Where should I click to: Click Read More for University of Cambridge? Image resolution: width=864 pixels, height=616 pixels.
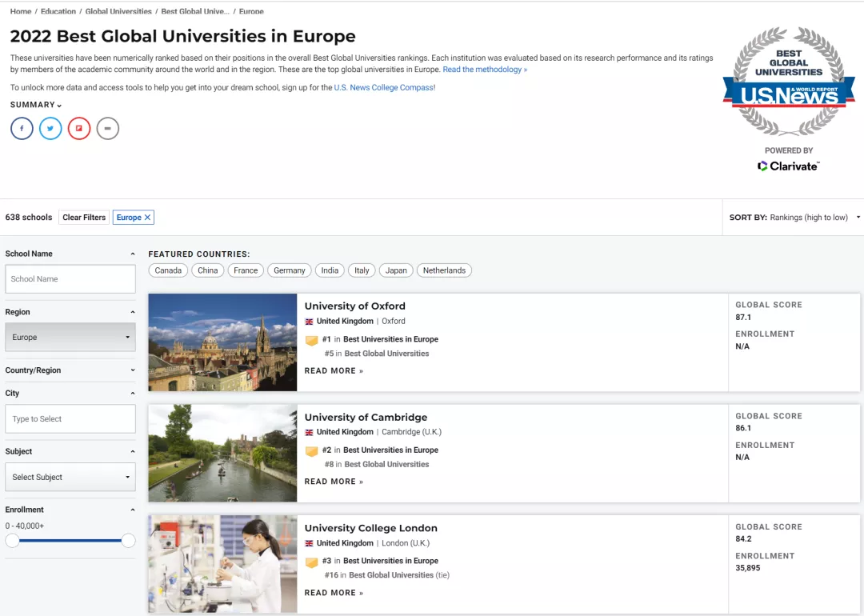click(x=334, y=482)
